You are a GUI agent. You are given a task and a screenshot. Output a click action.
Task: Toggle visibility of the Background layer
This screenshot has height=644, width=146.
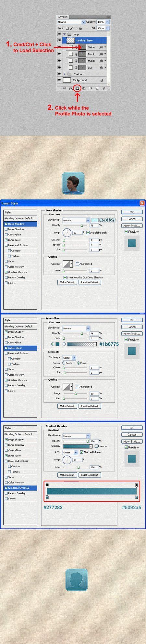pos(59,80)
